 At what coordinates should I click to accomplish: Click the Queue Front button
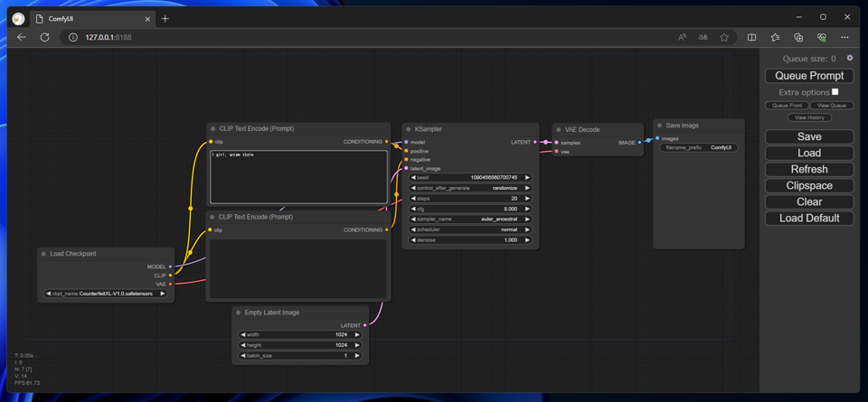[787, 105]
